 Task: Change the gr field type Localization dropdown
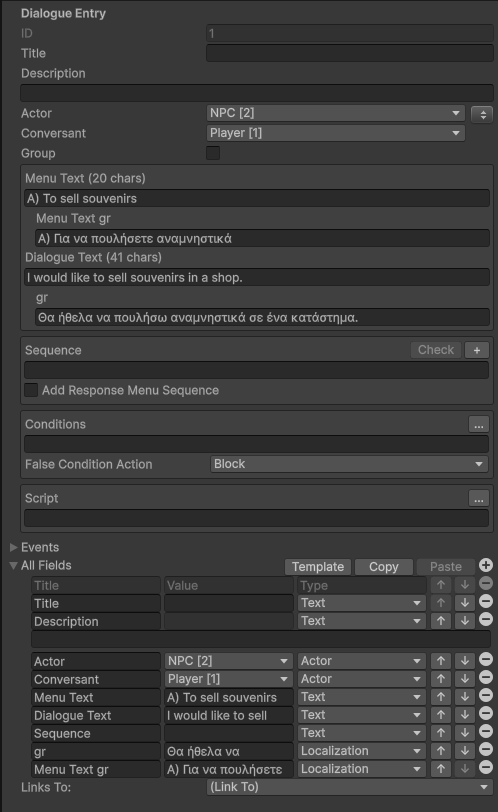coord(361,751)
